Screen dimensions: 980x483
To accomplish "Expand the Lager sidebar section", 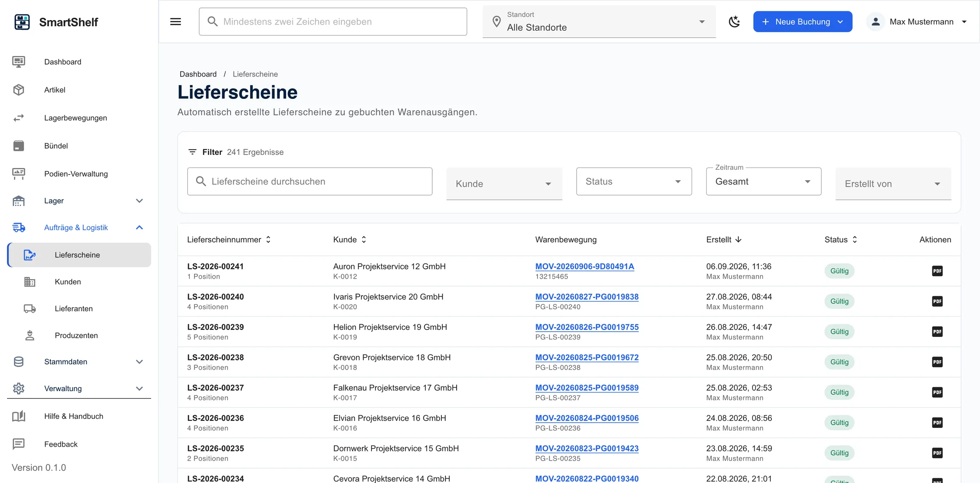I will point(79,201).
